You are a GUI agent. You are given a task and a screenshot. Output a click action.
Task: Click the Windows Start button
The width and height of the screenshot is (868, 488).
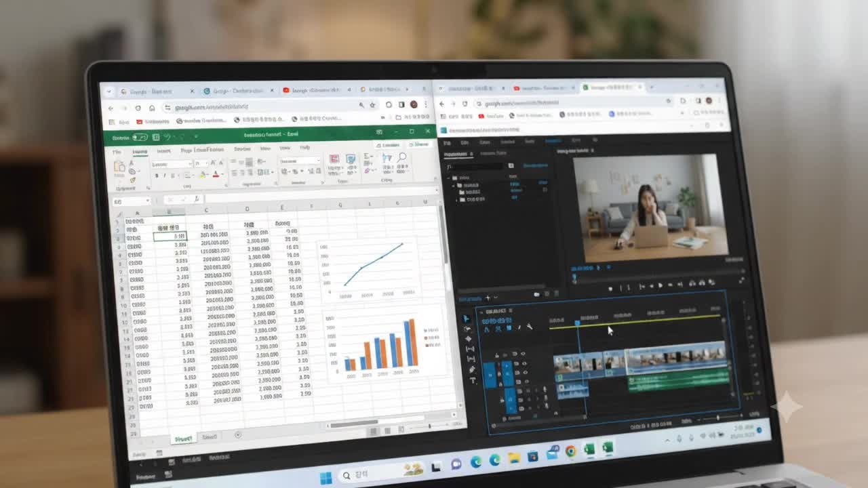325,479
